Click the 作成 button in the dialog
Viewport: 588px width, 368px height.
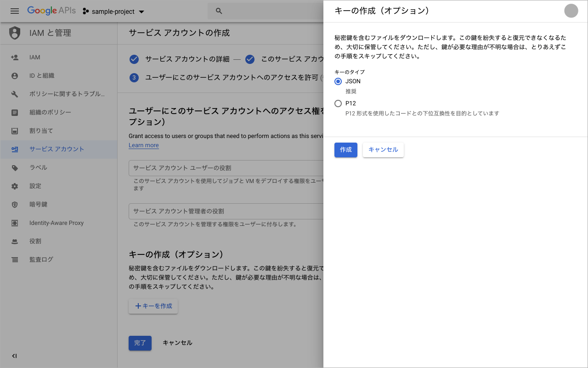pos(345,150)
